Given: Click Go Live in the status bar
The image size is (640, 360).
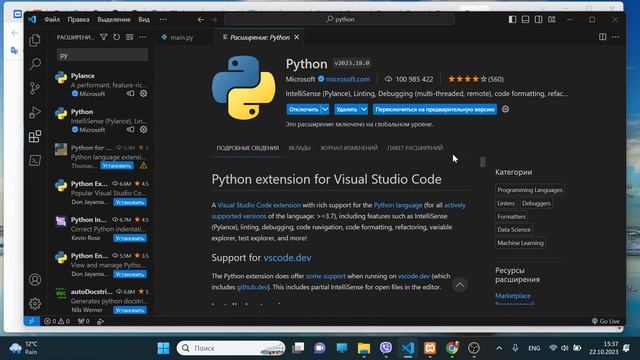Looking at the screenshot, I should [606, 321].
